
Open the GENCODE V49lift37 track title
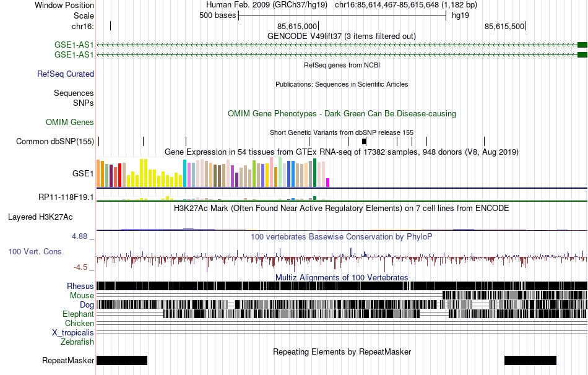click(x=341, y=37)
